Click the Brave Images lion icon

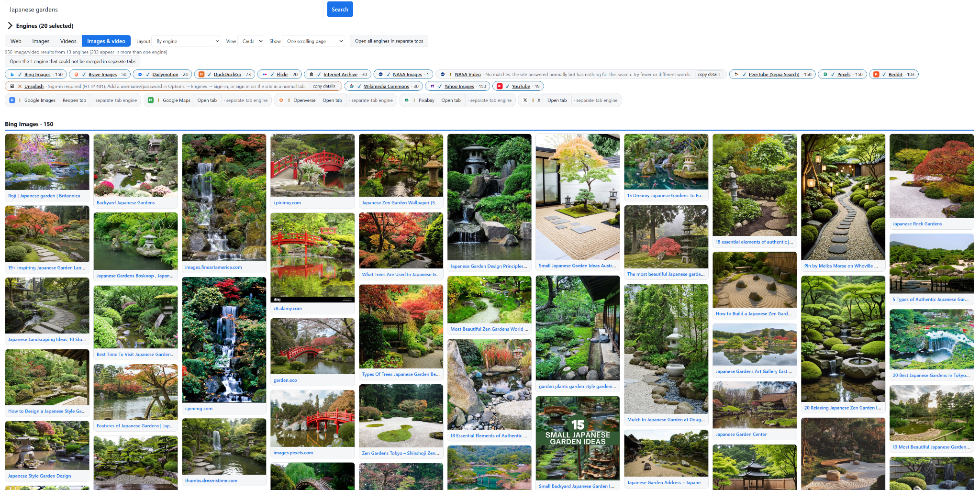pos(76,75)
